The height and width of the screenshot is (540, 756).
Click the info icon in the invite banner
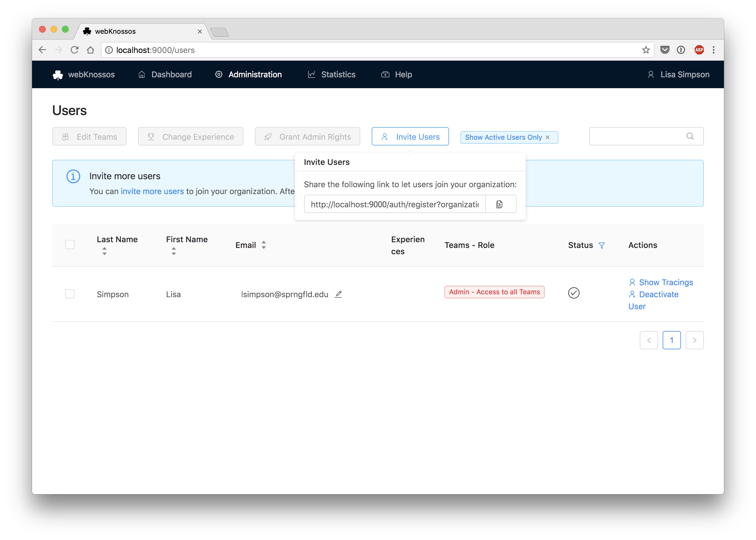(x=73, y=177)
